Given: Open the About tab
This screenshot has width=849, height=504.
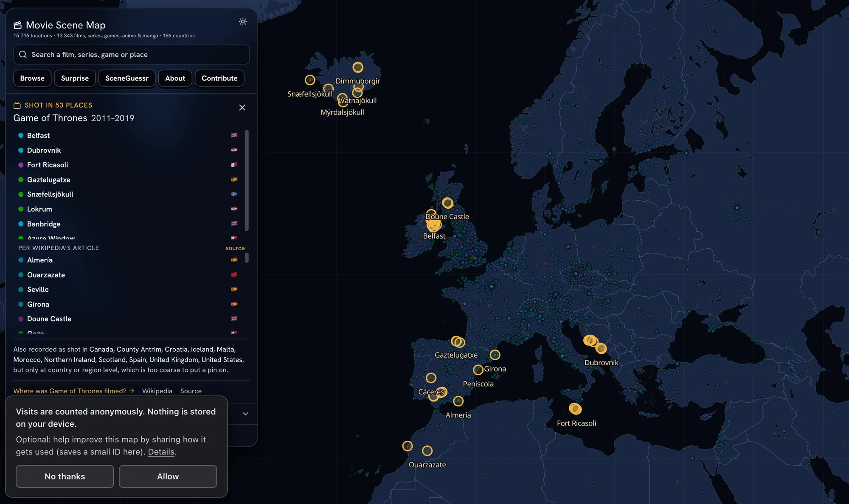Looking at the screenshot, I should tap(175, 78).
